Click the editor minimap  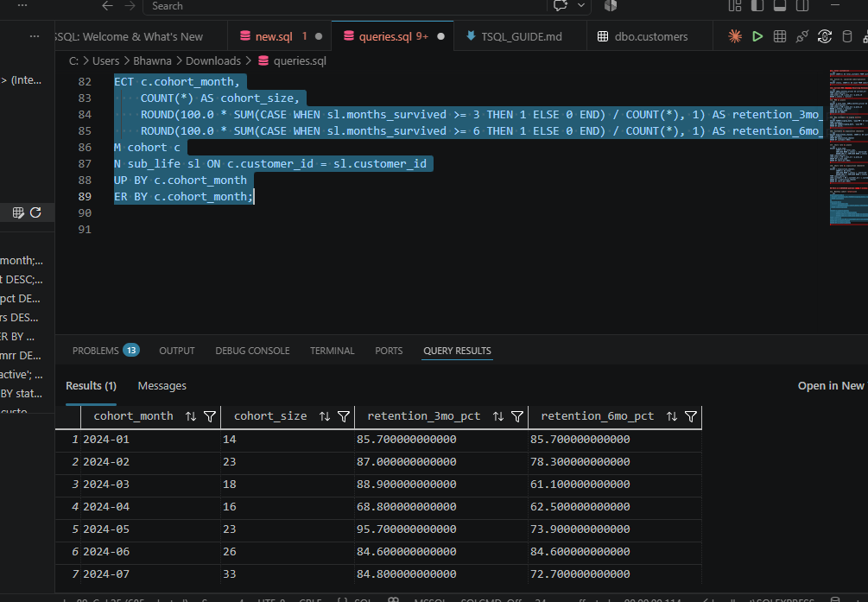click(849, 148)
